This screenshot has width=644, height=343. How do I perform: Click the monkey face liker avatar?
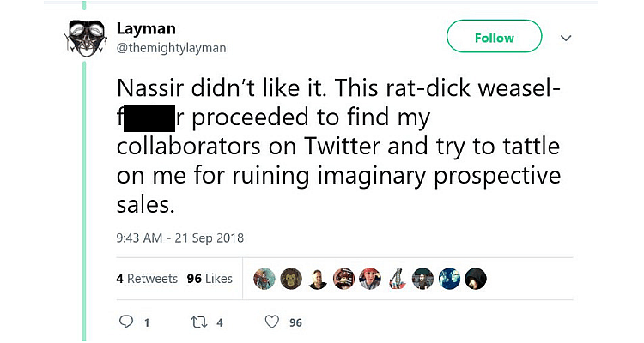point(292,279)
